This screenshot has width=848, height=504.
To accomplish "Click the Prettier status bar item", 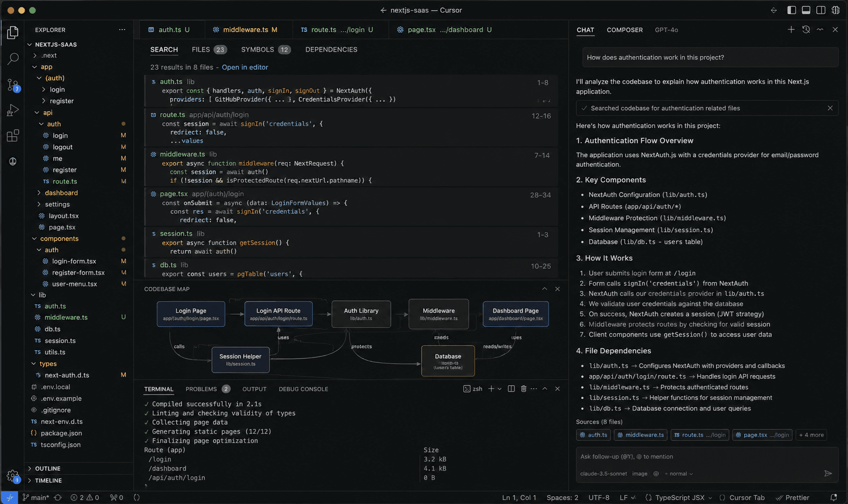I will [x=792, y=498].
